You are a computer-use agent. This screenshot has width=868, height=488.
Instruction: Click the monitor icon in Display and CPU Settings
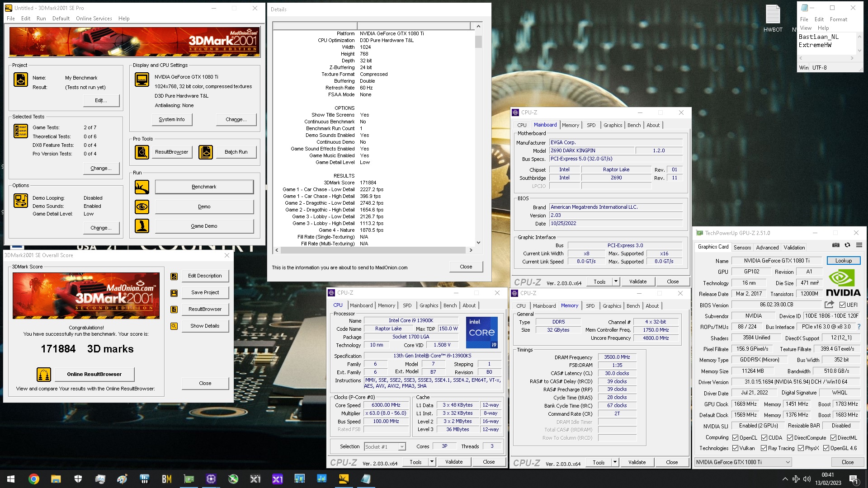pos(142,80)
